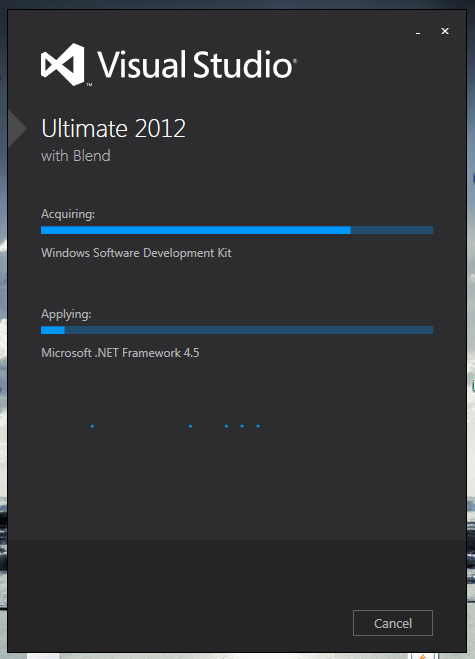
Task: Click the grey triangle marker at left edge
Action: coord(17,128)
